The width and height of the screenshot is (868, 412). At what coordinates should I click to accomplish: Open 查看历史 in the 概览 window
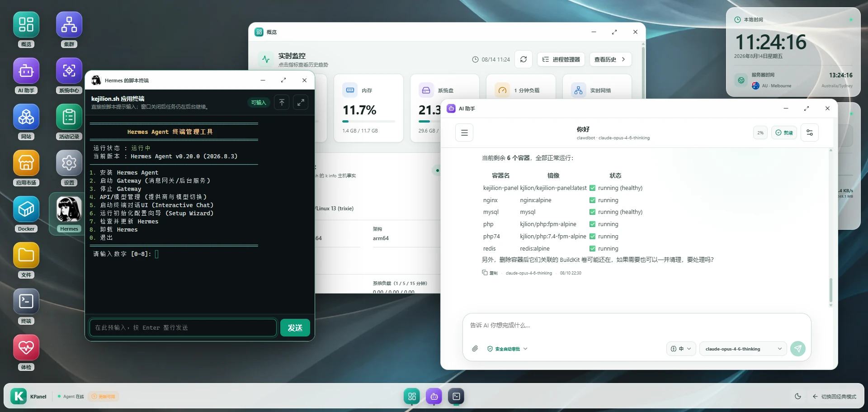[x=610, y=59]
